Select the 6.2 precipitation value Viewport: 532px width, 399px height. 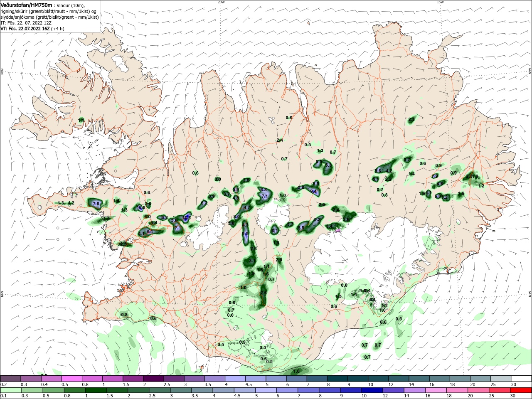point(204,203)
